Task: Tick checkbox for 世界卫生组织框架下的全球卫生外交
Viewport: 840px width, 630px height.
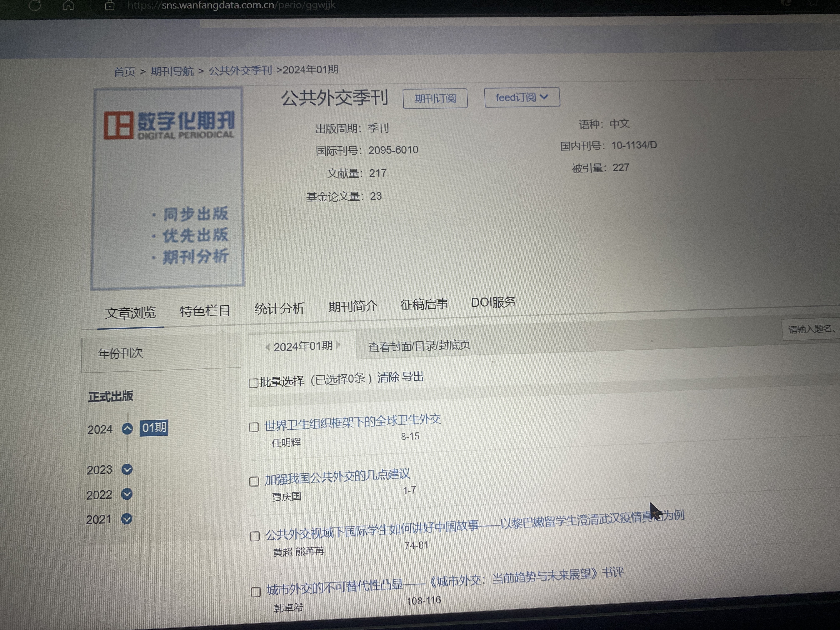Action: click(254, 427)
